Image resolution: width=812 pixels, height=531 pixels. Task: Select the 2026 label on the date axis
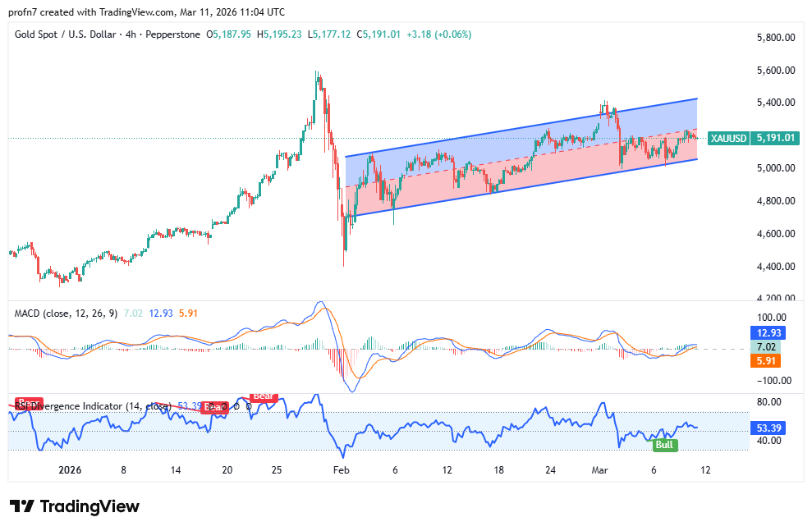tap(68, 470)
